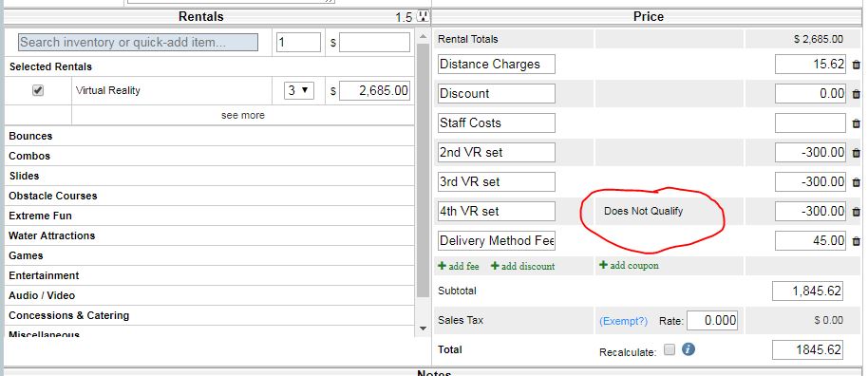The height and width of the screenshot is (376, 868).
Task: Click the add coupon link
Action: [x=629, y=265]
